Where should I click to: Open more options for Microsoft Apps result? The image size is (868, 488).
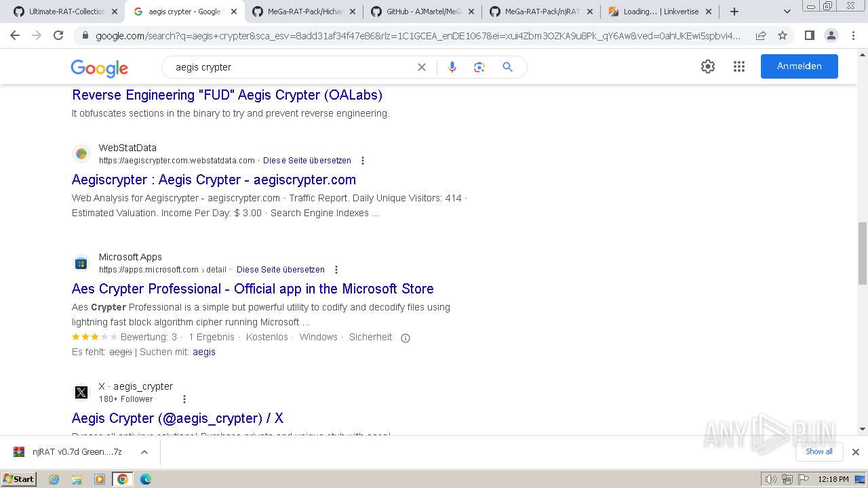point(336,270)
